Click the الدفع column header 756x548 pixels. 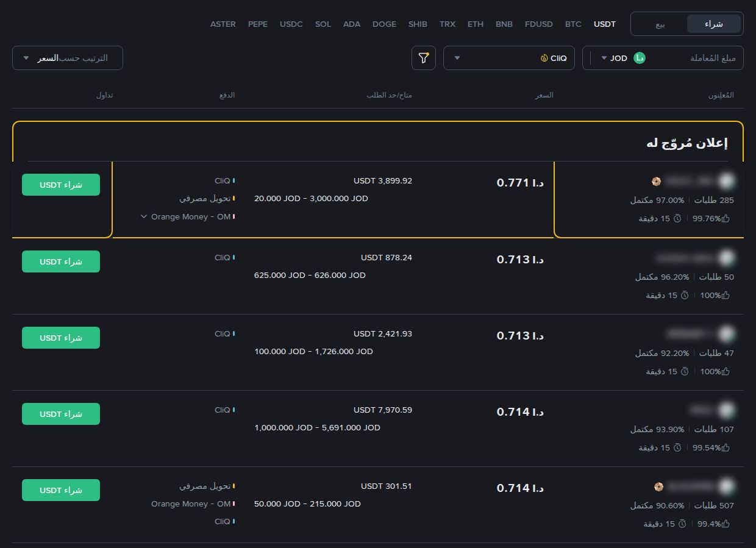227,96
